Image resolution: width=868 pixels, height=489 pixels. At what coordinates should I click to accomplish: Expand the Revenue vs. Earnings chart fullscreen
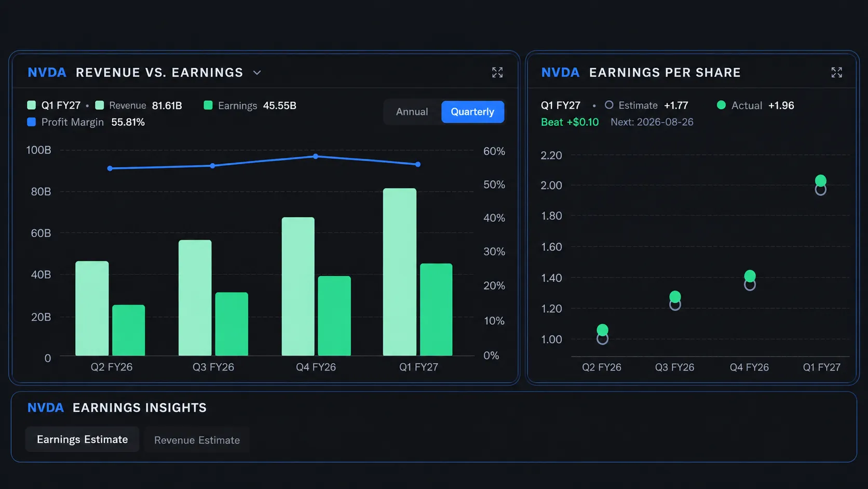click(497, 73)
